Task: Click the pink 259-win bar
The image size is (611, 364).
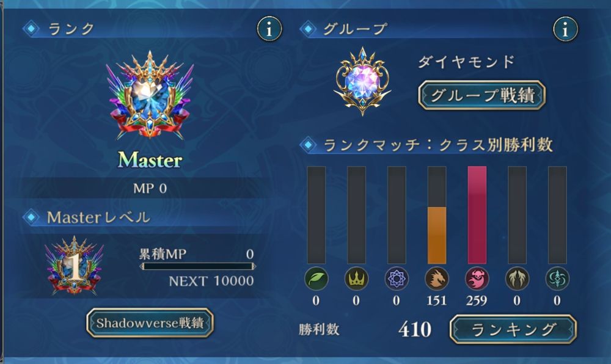Action: tap(477, 215)
